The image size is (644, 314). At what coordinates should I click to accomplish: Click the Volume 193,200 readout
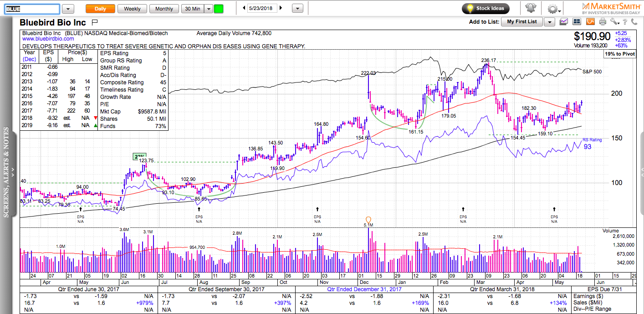[590, 46]
